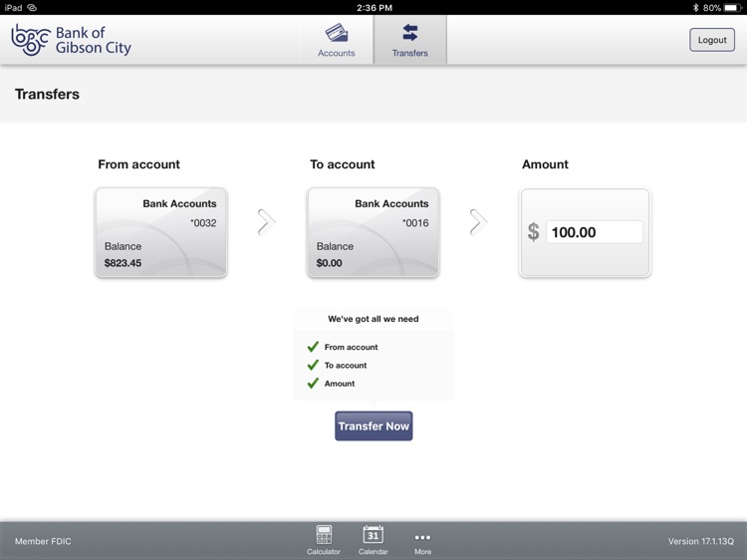The width and height of the screenshot is (747, 560).
Task: Open the Calendar tool
Action: [373, 540]
